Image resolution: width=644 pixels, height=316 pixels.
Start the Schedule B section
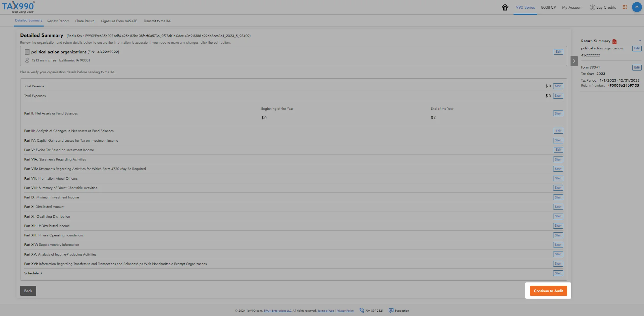[558, 273]
